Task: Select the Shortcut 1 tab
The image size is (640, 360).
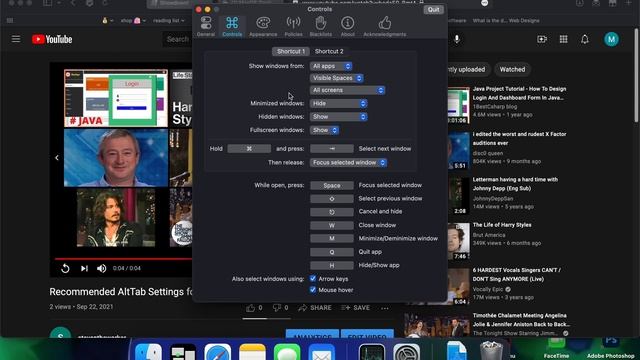Action: pyautogui.click(x=291, y=51)
